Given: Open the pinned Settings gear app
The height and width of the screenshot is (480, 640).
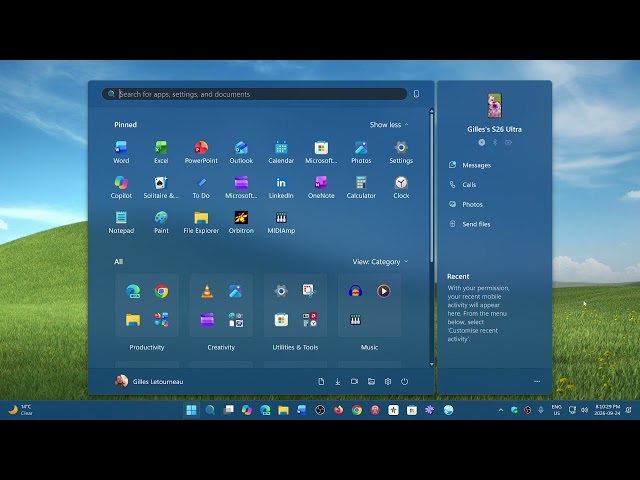Looking at the screenshot, I should pyautogui.click(x=401, y=152).
